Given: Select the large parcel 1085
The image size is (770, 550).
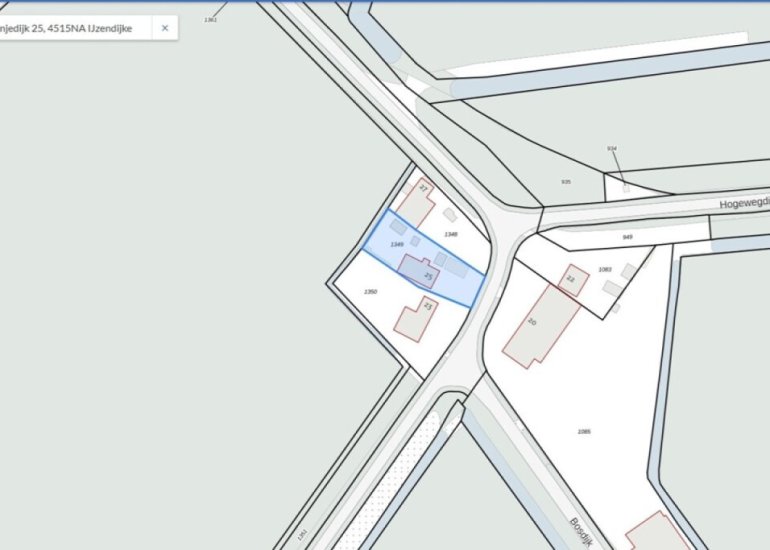Looking at the screenshot, I should tap(584, 431).
